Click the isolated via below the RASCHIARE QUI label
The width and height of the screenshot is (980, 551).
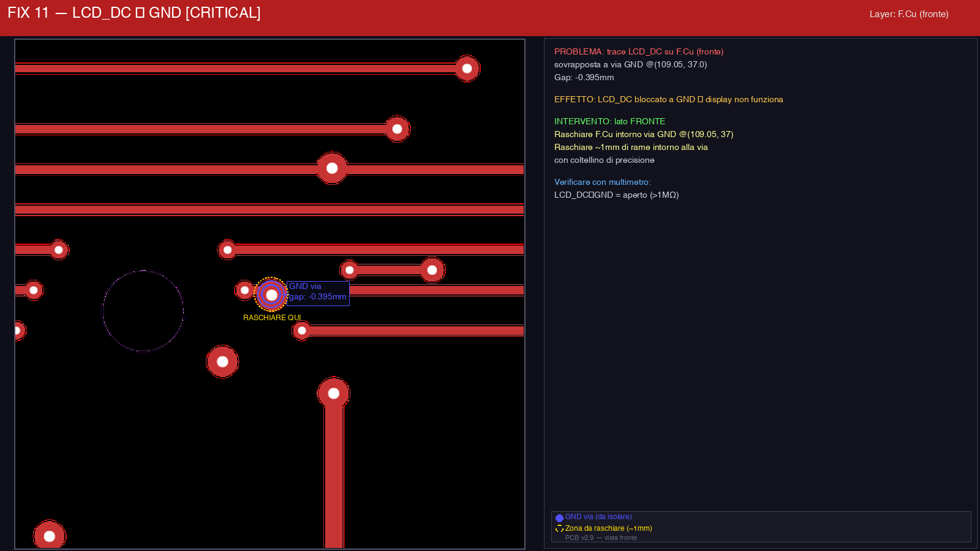pos(222,362)
